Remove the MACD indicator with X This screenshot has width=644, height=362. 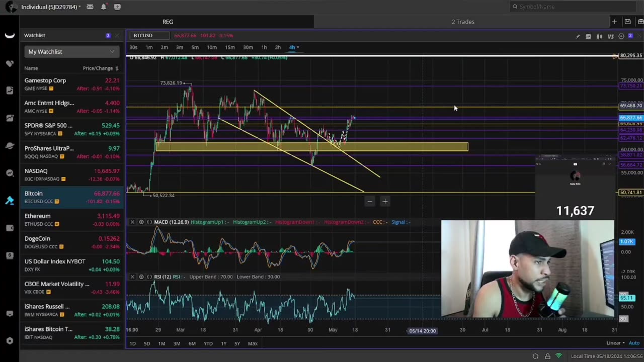(132, 222)
